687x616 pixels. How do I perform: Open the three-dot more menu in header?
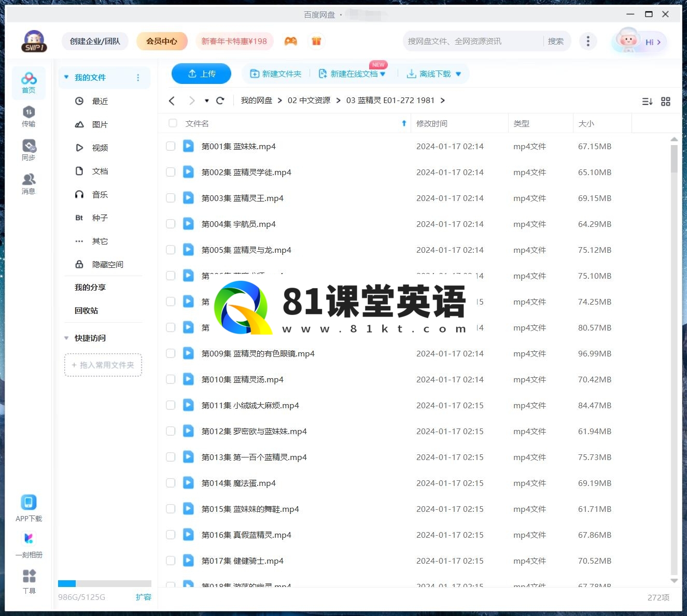pos(587,41)
